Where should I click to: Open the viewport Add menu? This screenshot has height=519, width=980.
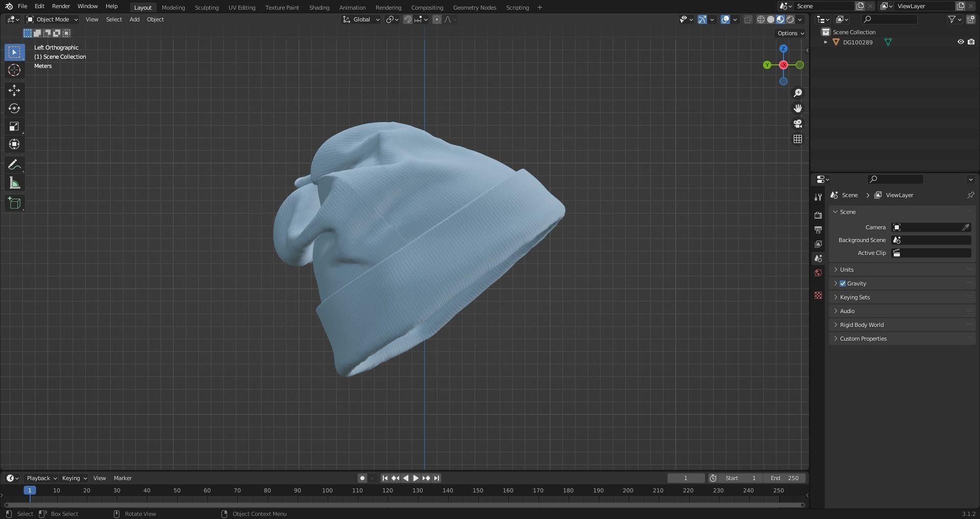point(134,19)
